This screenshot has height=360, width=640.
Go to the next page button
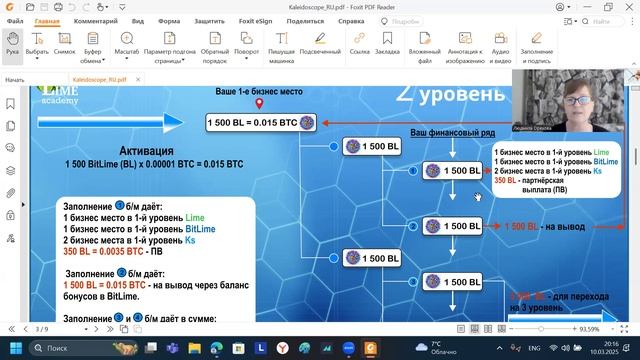point(96,329)
